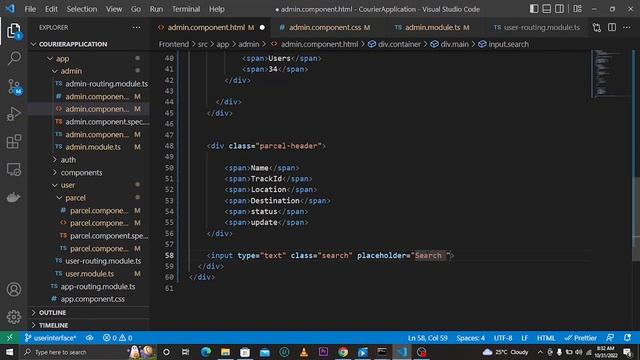Open File Explorer from taskbar

point(225,352)
